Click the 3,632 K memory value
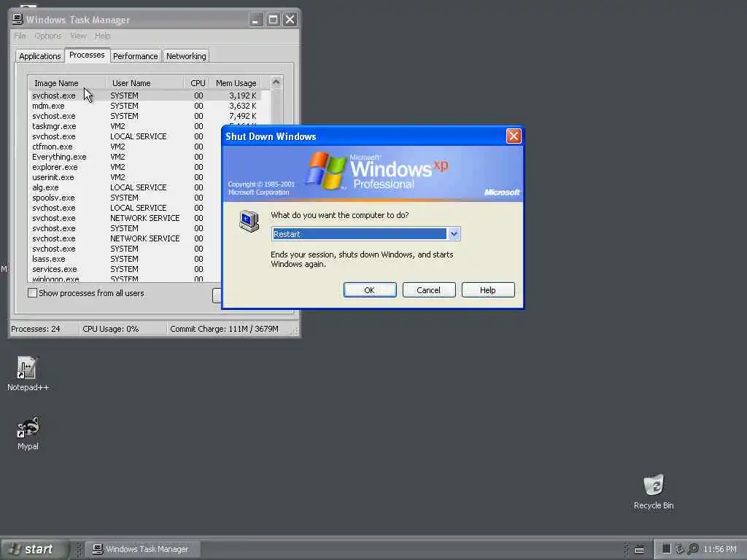Image resolution: width=747 pixels, height=560 pixels. point(242,106)
